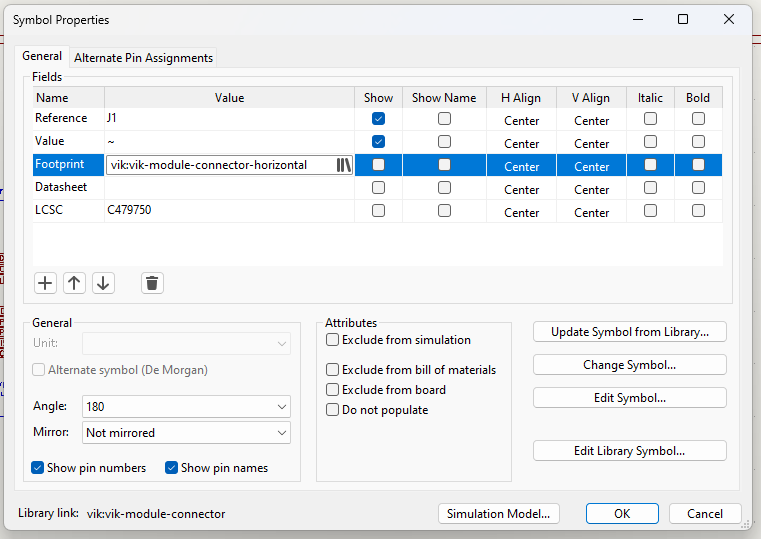
Task: Select the Reference value J1 cell
Action: [229, 119]
